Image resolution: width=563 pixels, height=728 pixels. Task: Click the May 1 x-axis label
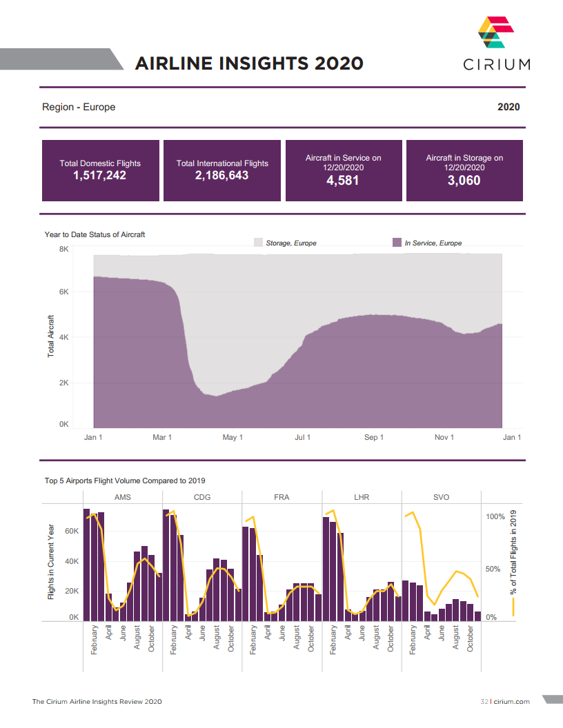[x=233, y=437]
